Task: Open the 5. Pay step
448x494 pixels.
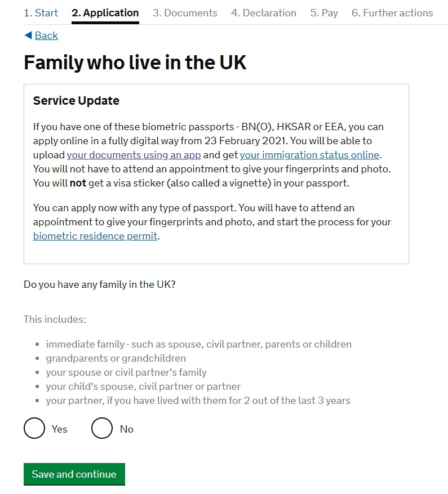Action: pos(324,13)
